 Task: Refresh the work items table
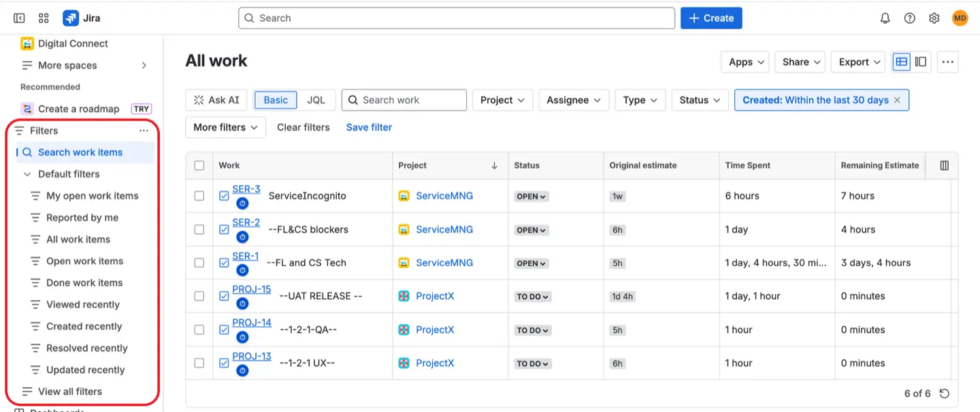tap(945, 393)
